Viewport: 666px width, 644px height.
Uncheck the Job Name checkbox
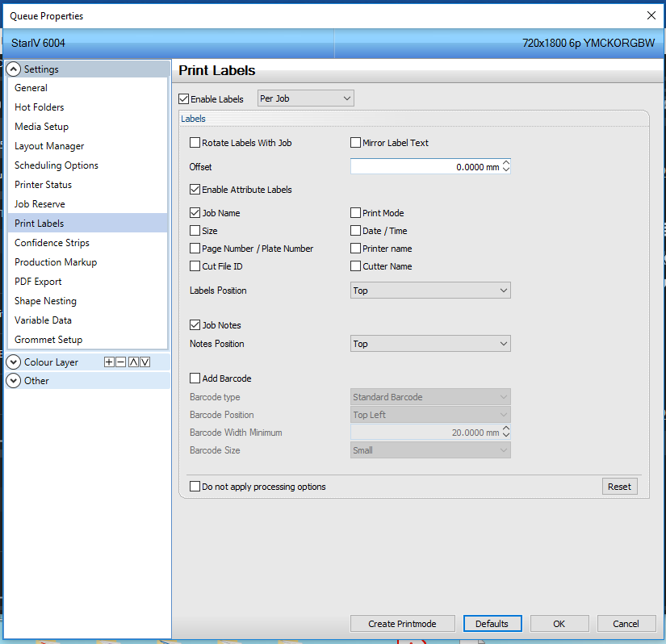(x=195, y=213)
